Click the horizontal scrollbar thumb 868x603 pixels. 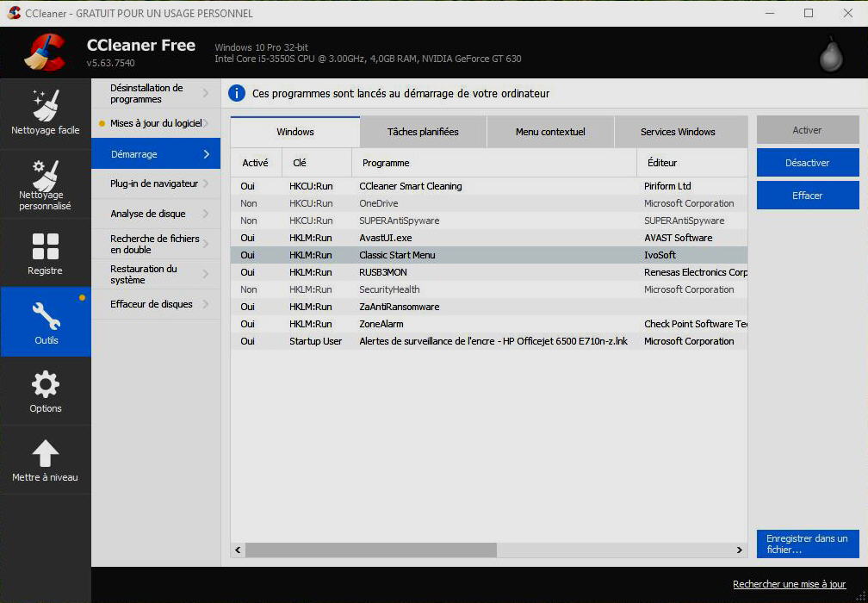[x=371, y=550]
